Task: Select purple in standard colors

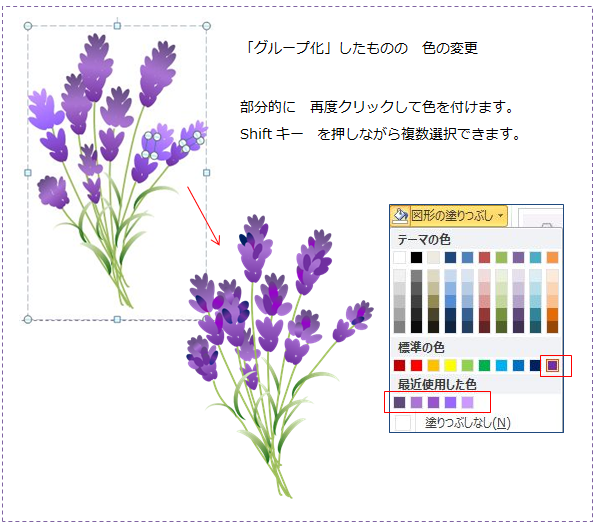Action: coord(552,366)
